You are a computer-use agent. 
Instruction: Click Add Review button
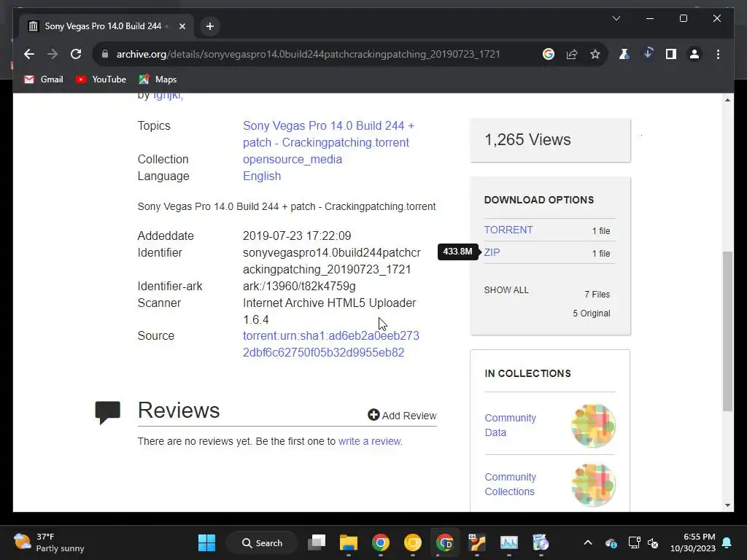(x=402, y=415)
